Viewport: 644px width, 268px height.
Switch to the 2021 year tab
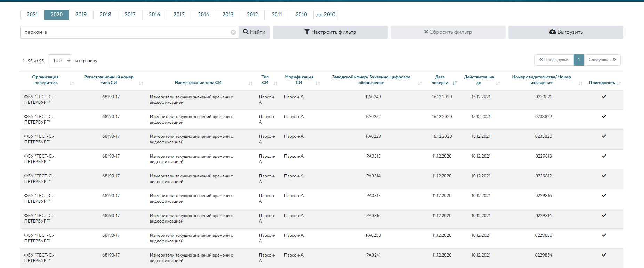click(x=32, y=15)
